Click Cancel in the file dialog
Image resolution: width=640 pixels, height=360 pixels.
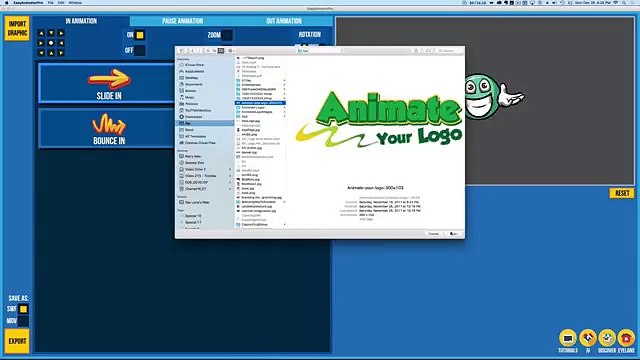point(433,234)
